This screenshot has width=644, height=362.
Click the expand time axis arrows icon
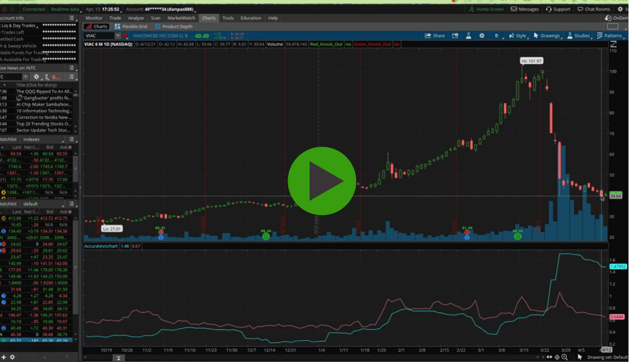549,357
